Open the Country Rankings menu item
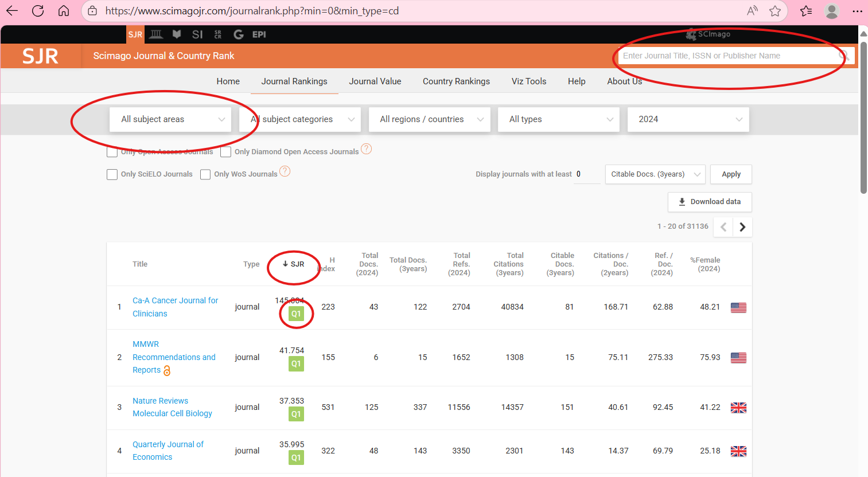868x477 pixels. coord(456,81)
